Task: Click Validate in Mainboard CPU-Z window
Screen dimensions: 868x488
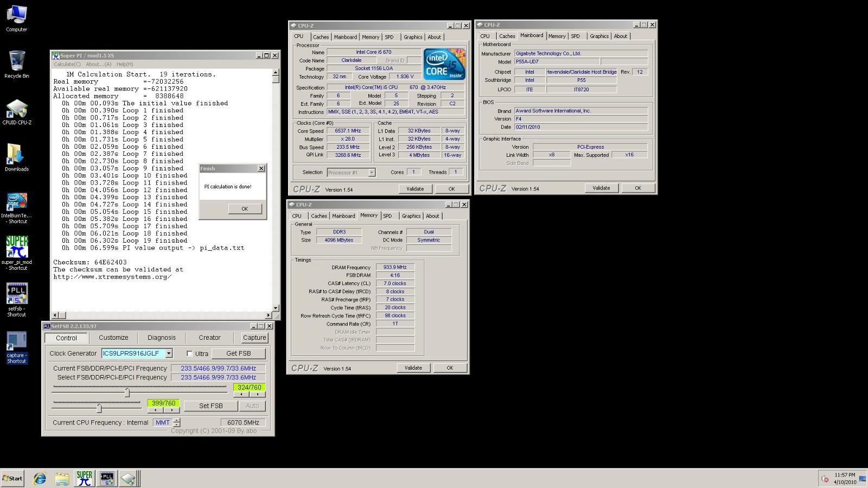Action: point(601,188)
